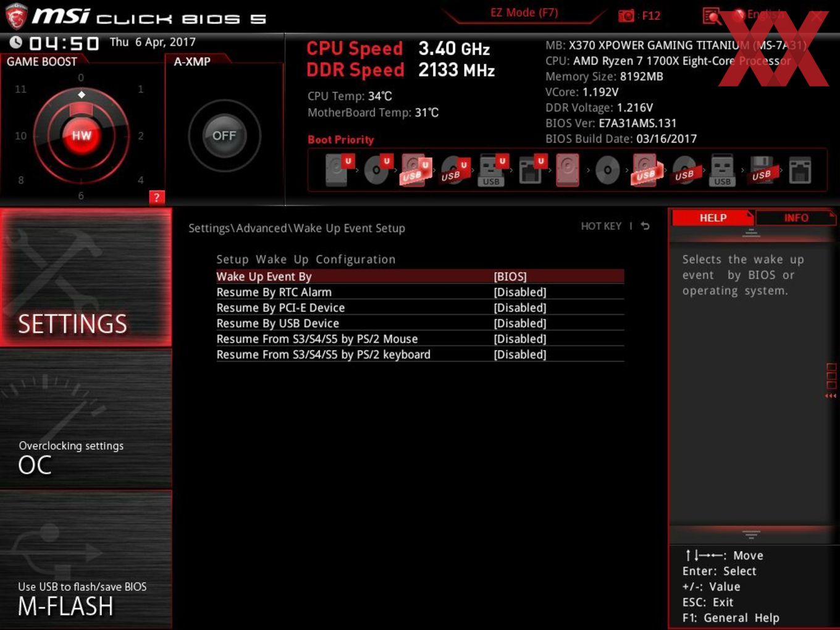The image size is (840, 630).
Task: Click the F12 screenshot label
Action: click(x=651, y=15)
